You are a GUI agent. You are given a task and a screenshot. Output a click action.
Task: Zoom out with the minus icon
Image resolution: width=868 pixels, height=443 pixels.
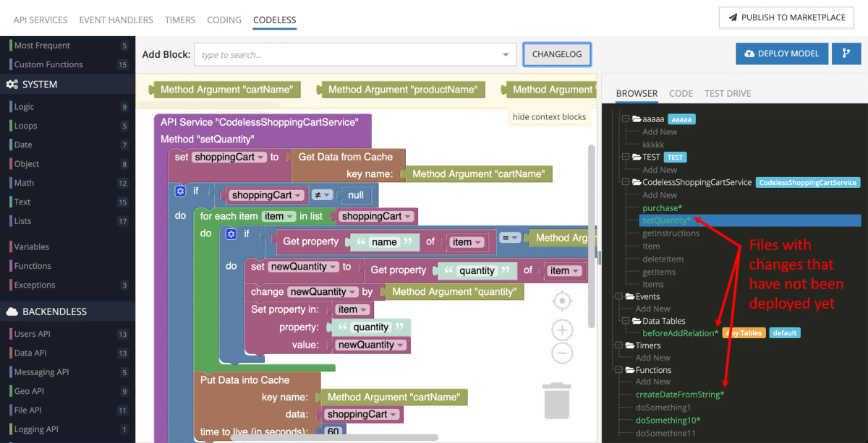562,353
